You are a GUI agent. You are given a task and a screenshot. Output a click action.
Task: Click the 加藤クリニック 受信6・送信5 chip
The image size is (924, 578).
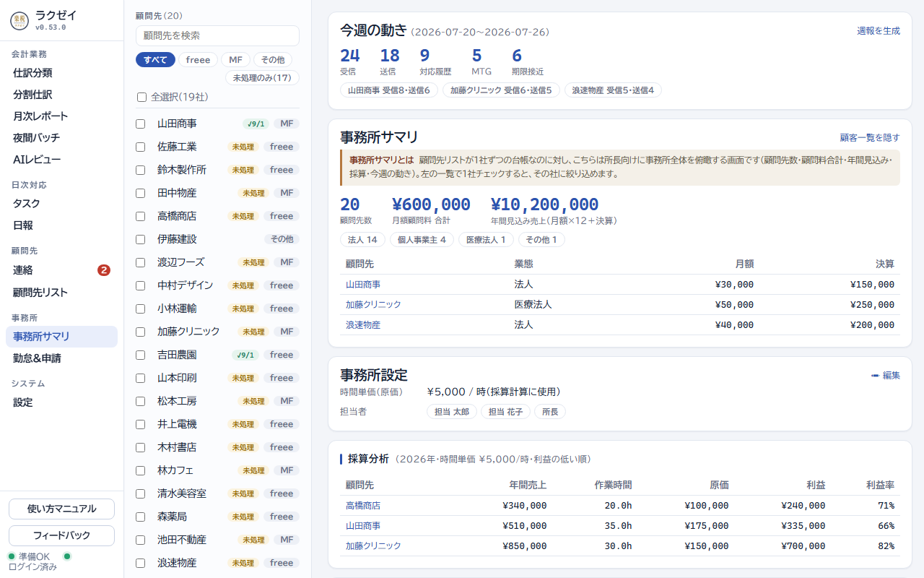point(501,90)
